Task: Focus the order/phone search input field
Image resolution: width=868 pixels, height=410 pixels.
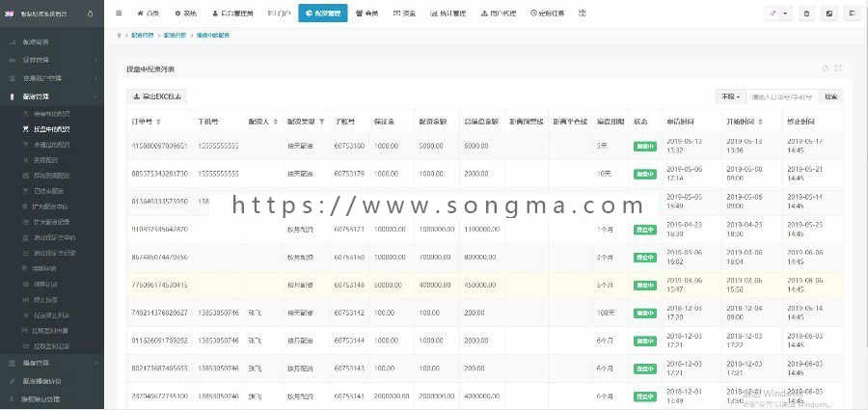Action: click(782, 96)
